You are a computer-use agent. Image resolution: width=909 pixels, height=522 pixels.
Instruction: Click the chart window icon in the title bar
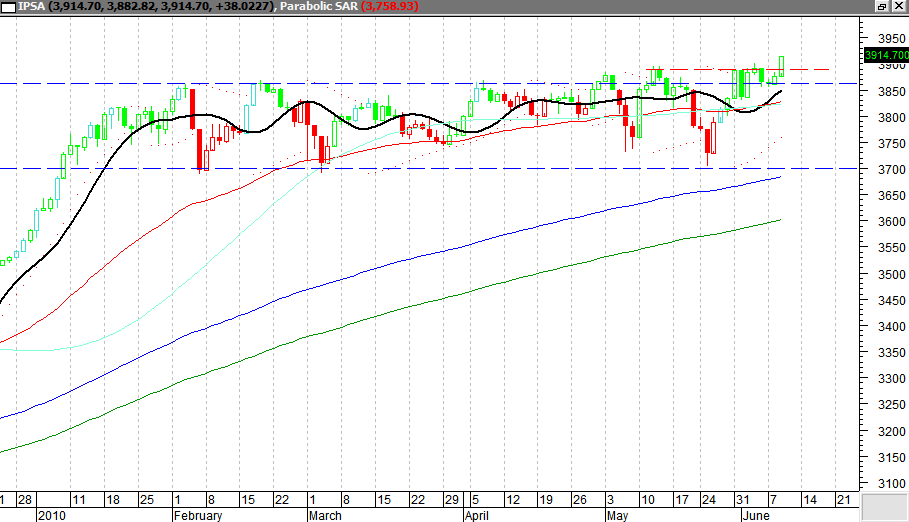8,7
